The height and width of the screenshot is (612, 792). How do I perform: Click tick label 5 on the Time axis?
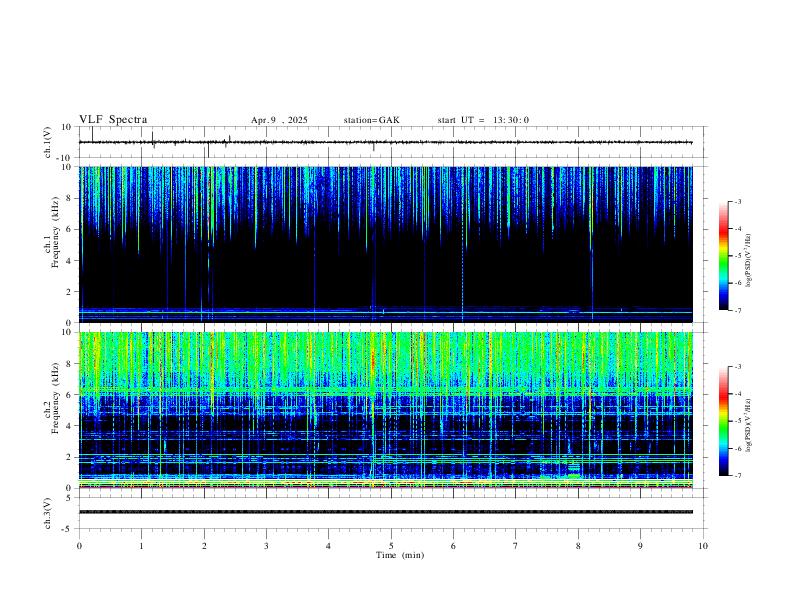[x=391, y=546]
